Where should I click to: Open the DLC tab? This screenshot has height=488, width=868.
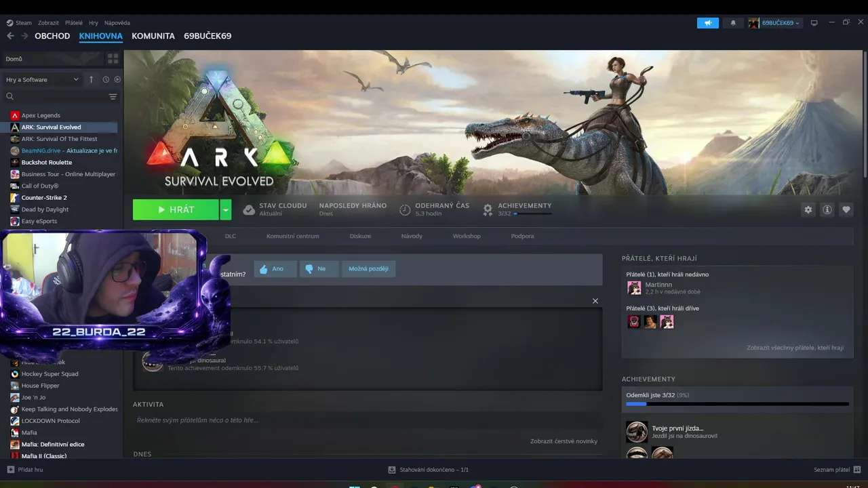(x=231, y=236)
